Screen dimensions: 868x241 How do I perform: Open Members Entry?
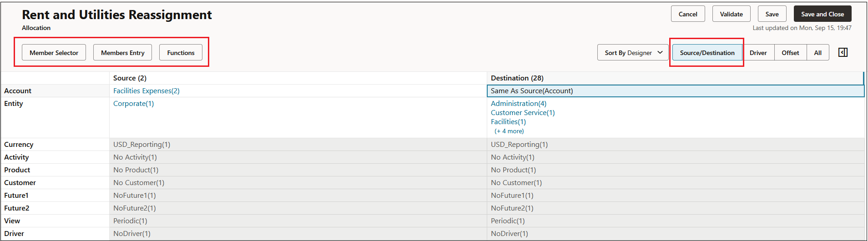pyautogui.click(x=123, y=53)
